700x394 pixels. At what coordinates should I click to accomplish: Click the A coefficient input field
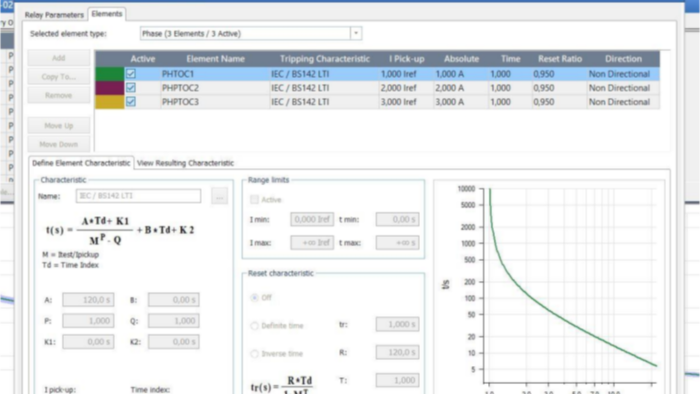coord(88,300)
